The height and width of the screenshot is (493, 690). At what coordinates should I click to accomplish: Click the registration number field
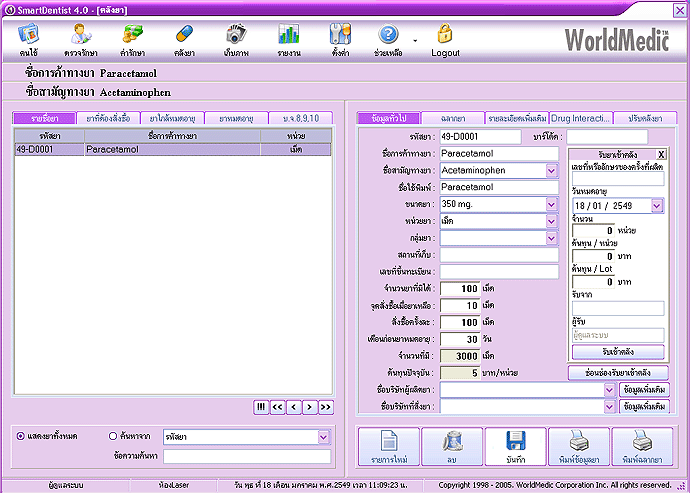tap(499, 272)
